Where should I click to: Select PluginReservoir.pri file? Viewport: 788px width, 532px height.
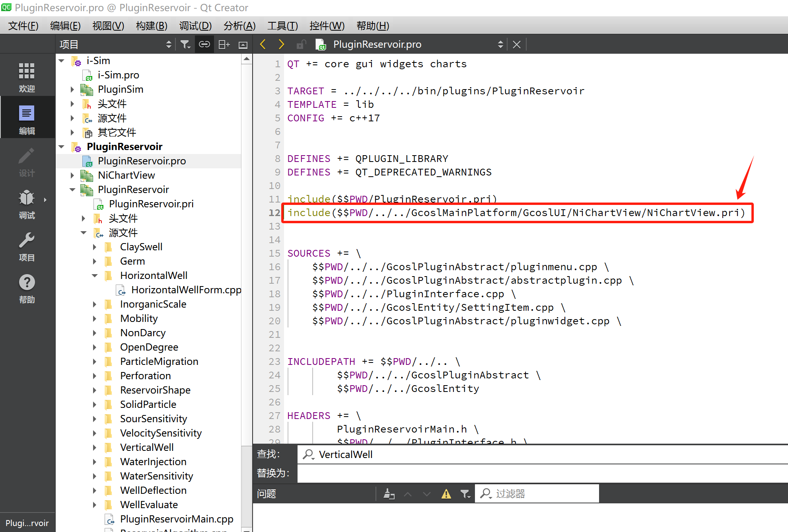(151, 204)
